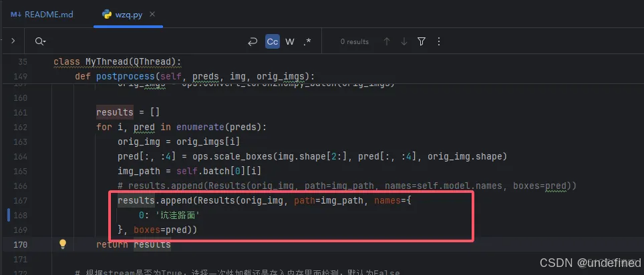The image size is (644, 275).
Task: Open the search history magnifier dropdown
Action: [40, 41]
